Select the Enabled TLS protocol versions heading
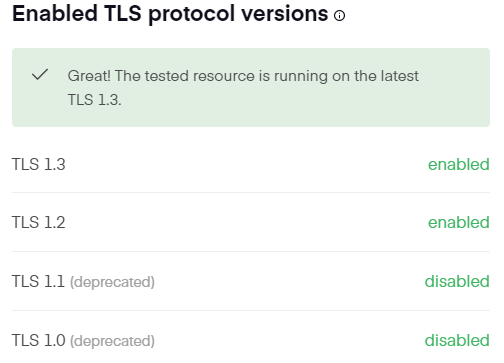The width and height of the screenshot is (504, 363). pos(170,14)
